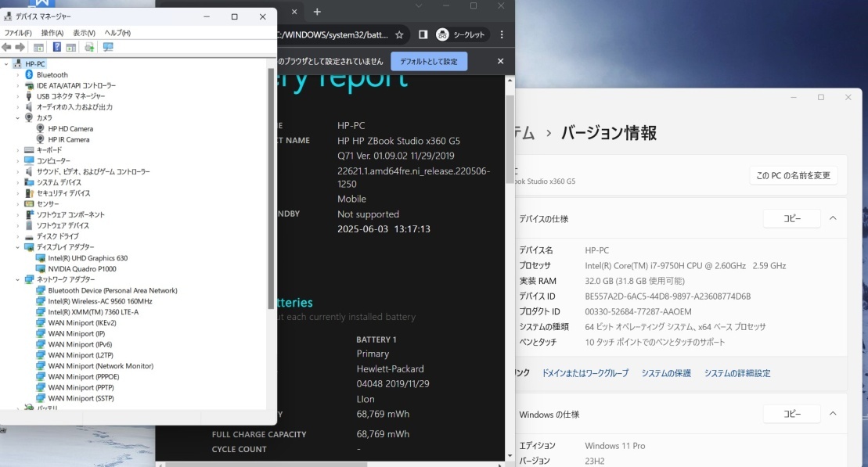
Task: Open the システムの詳細設定 link
Action: tap(737, 373)
